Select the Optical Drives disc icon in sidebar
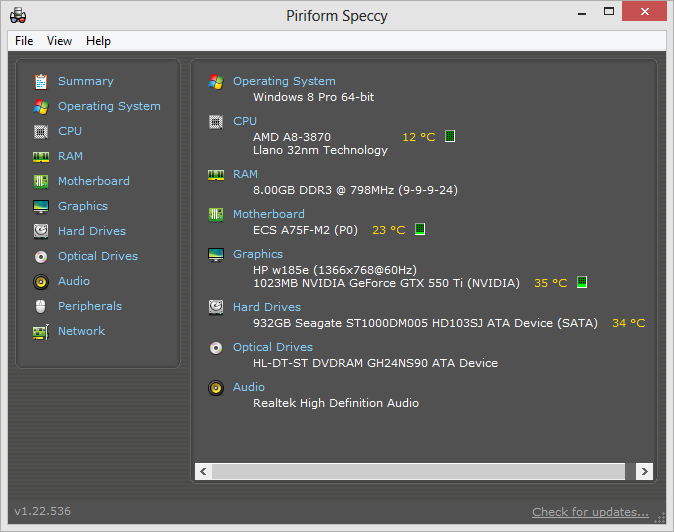 pos(41,256)
